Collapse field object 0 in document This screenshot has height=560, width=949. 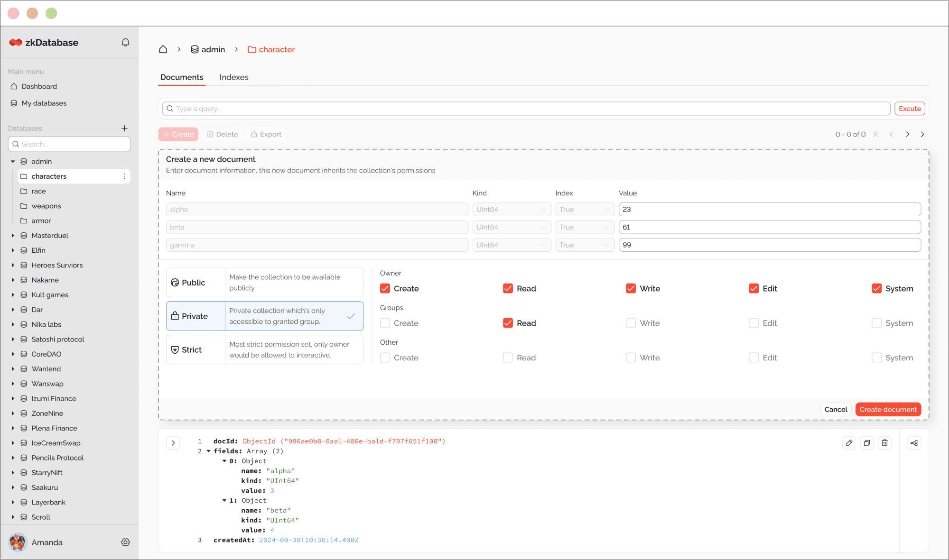click(x=224, y=461)
